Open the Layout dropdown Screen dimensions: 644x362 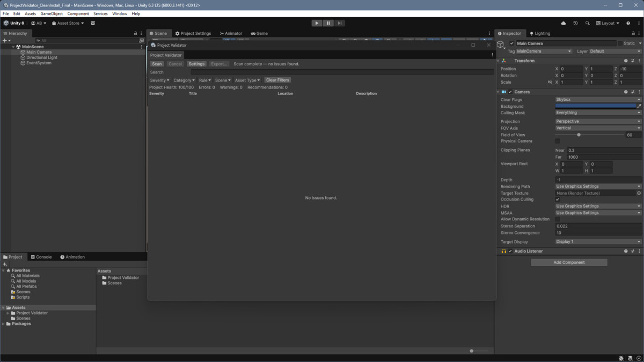click(x=608, y=23)
